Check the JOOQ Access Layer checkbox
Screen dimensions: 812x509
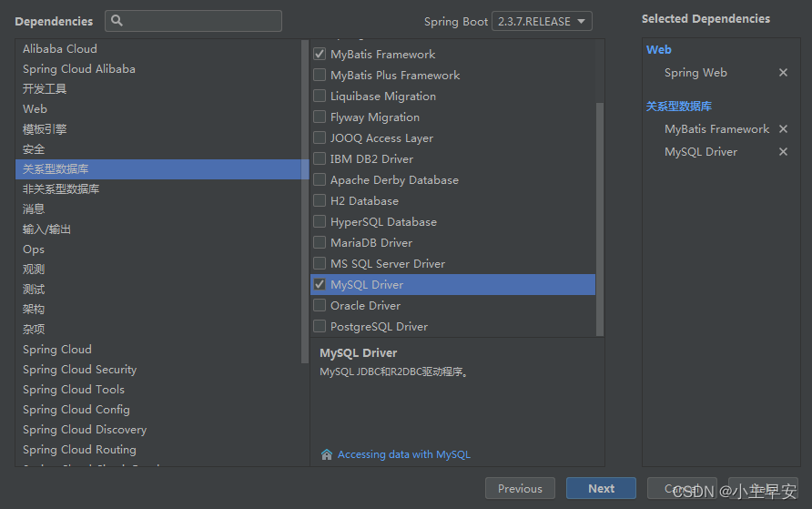pos(320,137)
